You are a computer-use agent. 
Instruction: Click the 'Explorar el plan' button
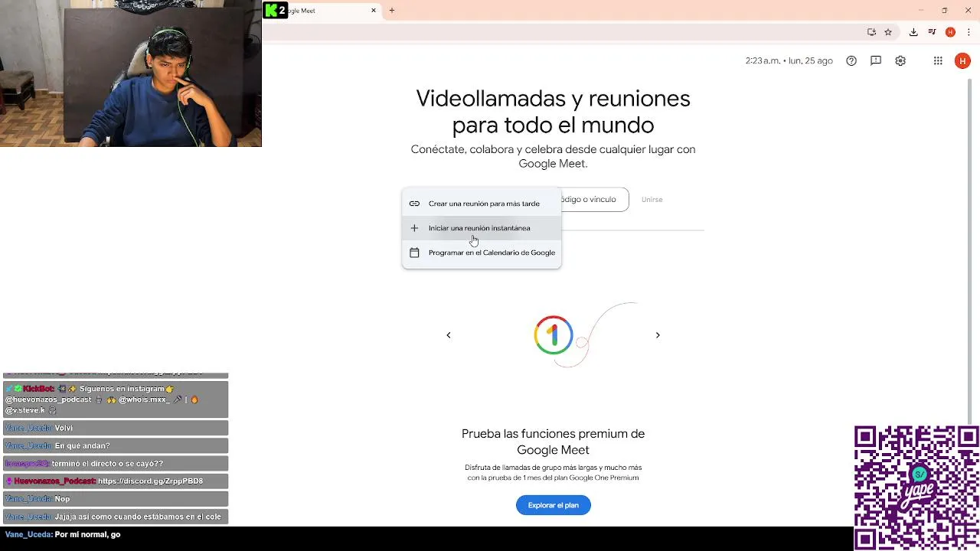(554, 505)
